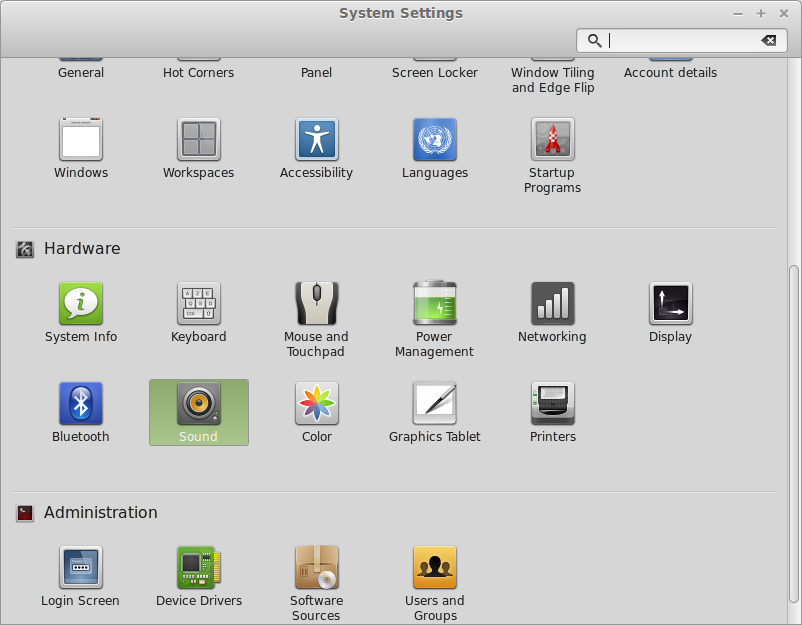Click the Screen Locker label
802x625 pixels.
[435, 73]
